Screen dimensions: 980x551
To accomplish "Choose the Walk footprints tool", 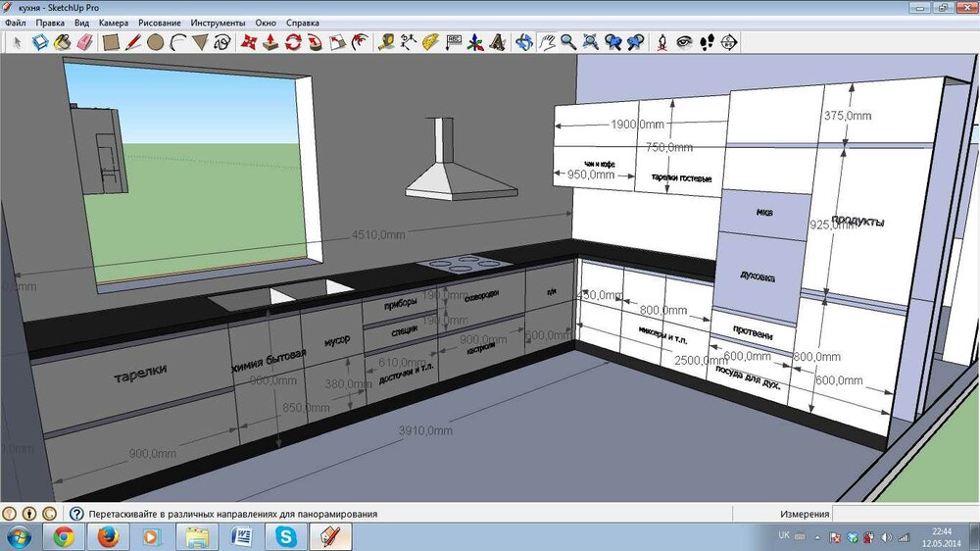I will 706,42.
